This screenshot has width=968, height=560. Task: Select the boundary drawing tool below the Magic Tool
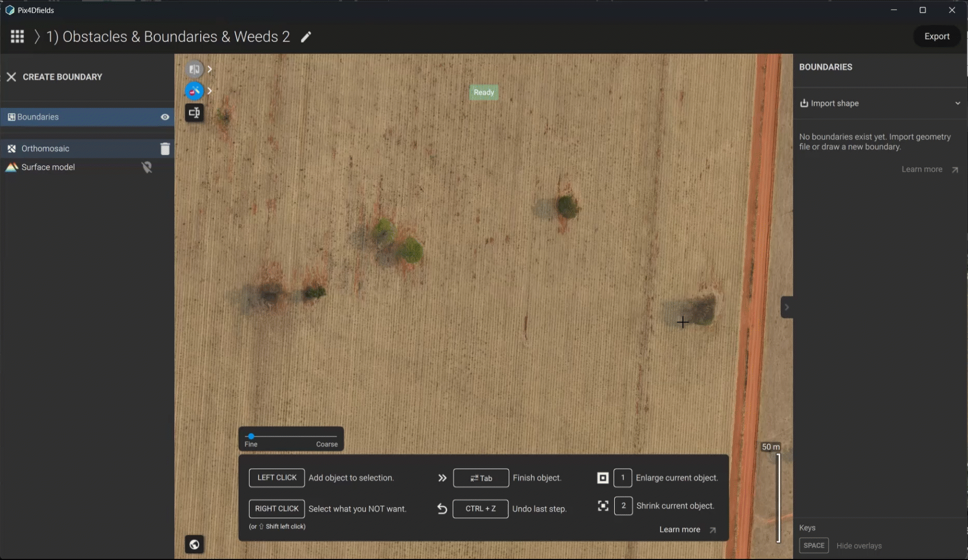195,113
